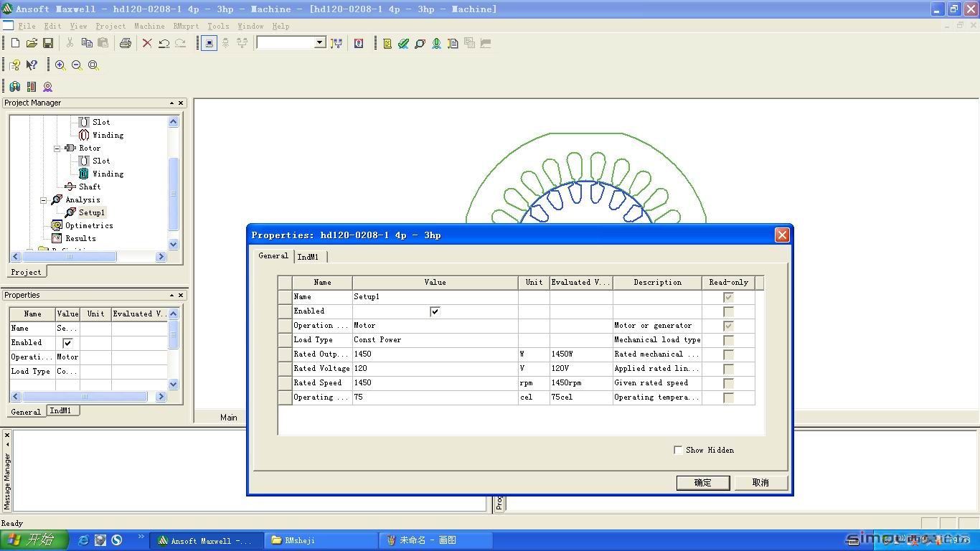This screenshot has height=551, width=980.
Task: Open the Tools menu
Action: [218, 26]
